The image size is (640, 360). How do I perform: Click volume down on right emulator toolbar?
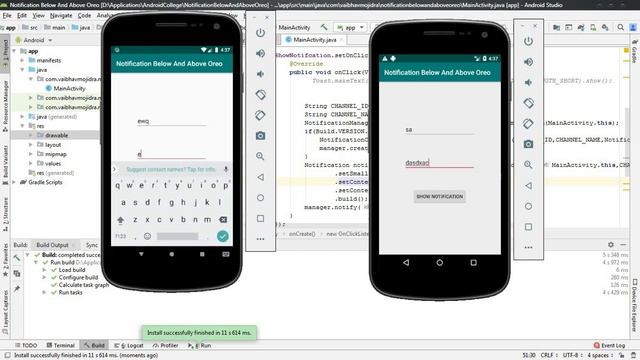528,82
